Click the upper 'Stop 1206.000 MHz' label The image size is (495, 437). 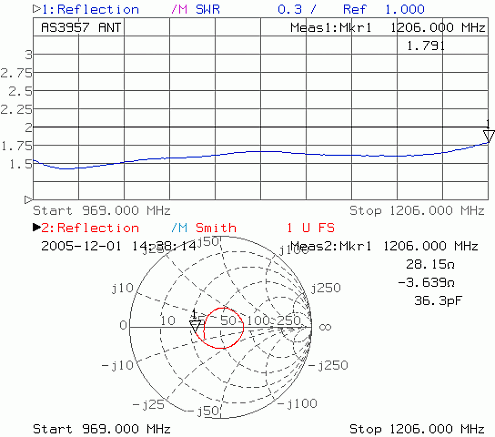click(x=417, y=211)
